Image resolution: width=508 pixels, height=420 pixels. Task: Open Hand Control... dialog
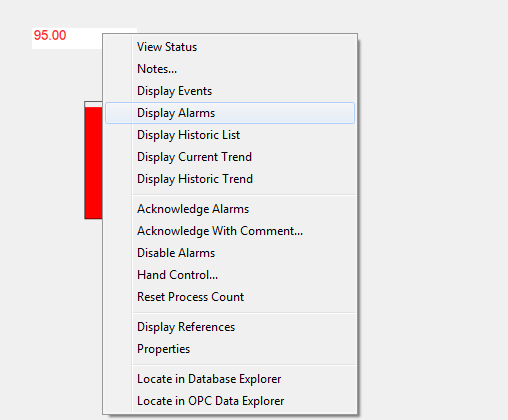(x=230, y=275)
